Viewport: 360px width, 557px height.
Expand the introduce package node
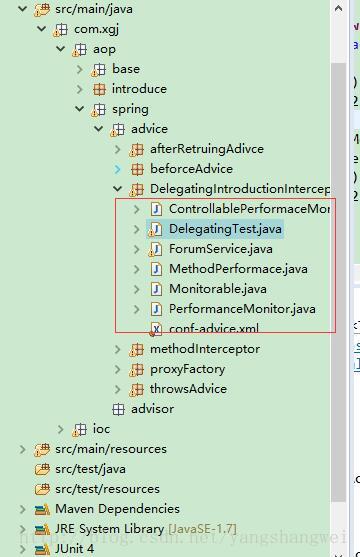pos(80,89)
